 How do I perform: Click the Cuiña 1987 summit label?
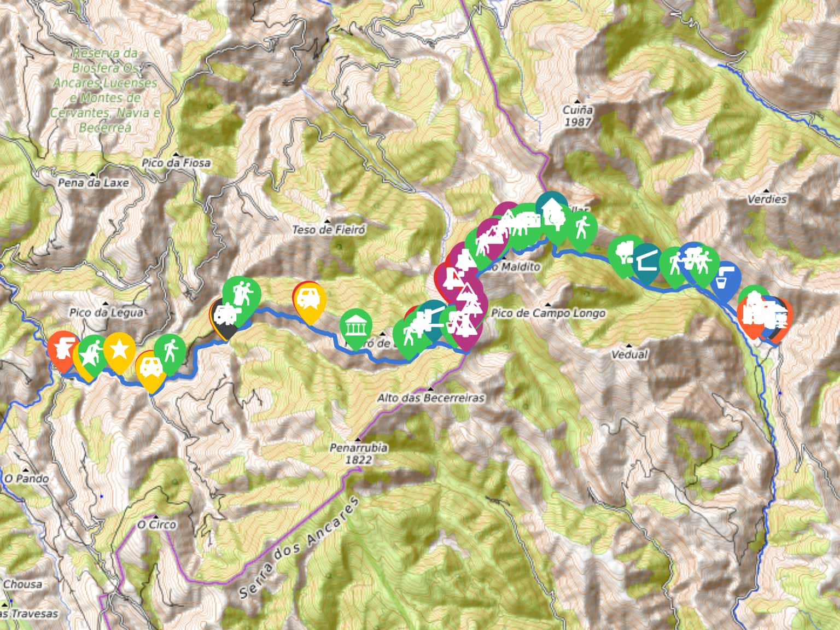point(577,115)
